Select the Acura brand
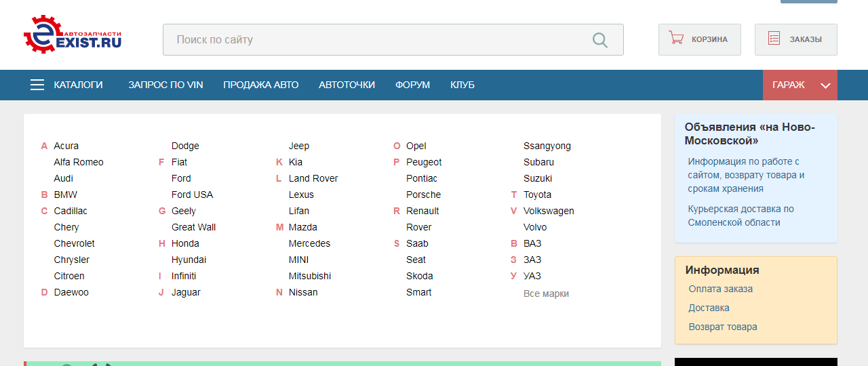This screenshot has width=868, height=366. pyautogui.click(x=66, y=146)
